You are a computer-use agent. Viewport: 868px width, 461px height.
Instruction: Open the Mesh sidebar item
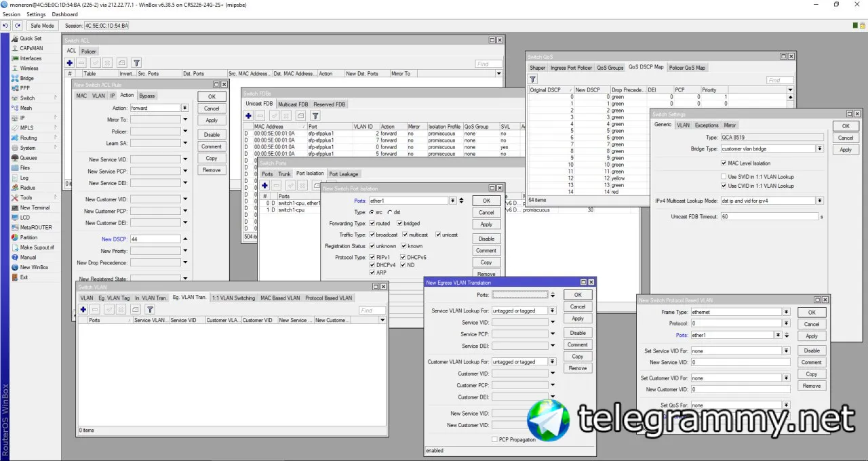[x=26, y=108]
